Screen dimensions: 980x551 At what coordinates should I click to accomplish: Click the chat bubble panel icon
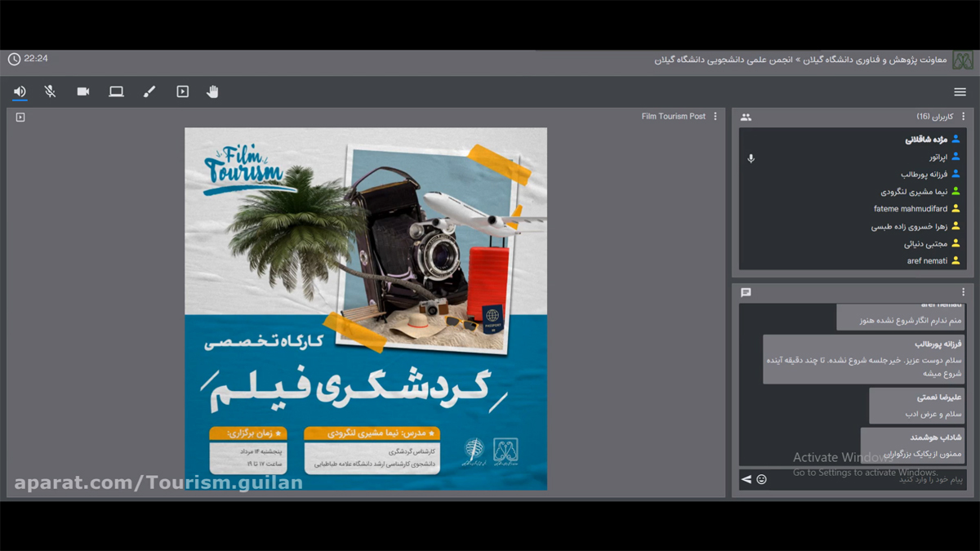746,292
